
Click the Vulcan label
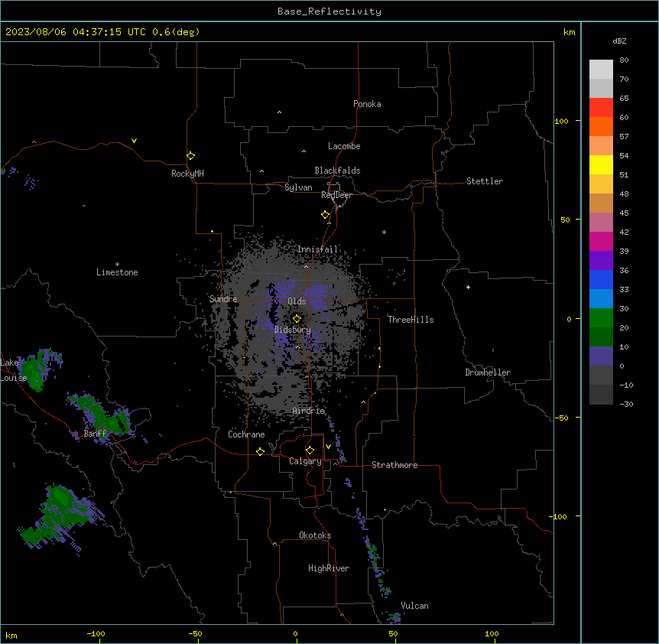click(415, 606)
